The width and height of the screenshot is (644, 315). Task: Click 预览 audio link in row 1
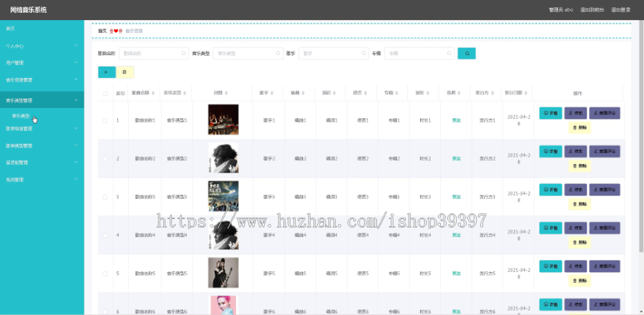457,120
